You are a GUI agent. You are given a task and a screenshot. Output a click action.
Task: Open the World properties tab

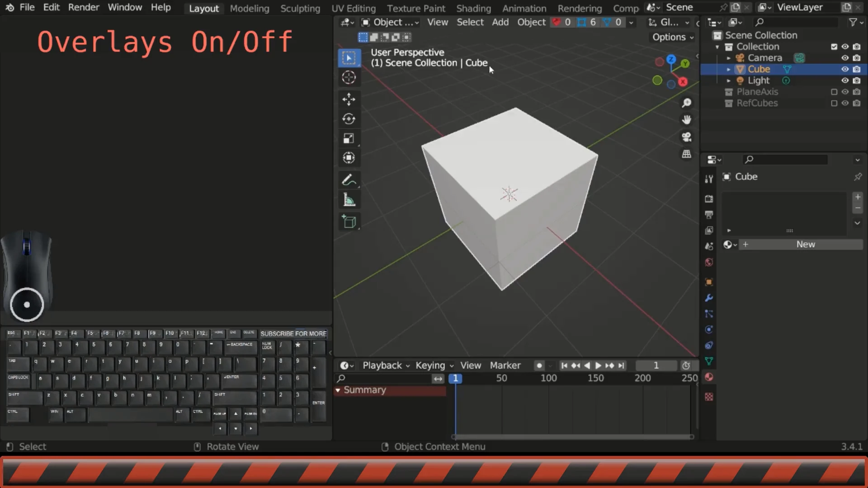click(x=709, y=262)
